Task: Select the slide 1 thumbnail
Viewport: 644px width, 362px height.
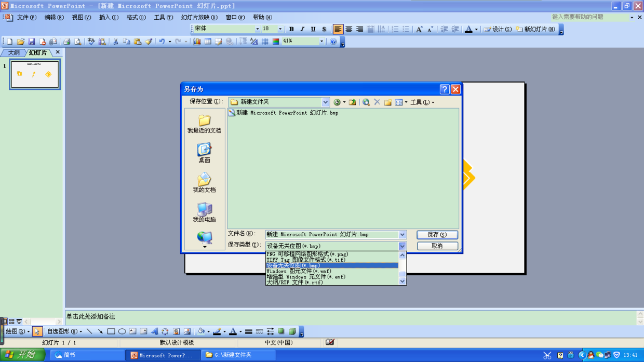Action: click(x=35, y=74)
